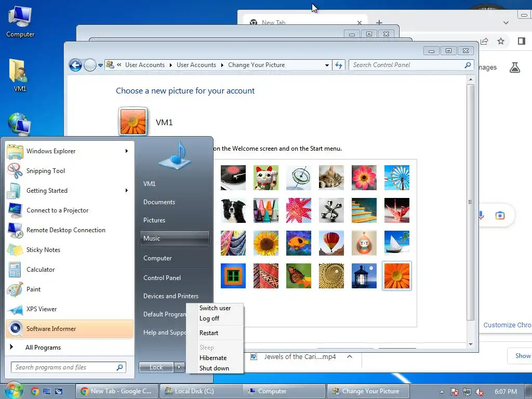The width and height of the screenshot is (532, 399).
Task: Click the refresh button beside address bar
Action: 339,65
